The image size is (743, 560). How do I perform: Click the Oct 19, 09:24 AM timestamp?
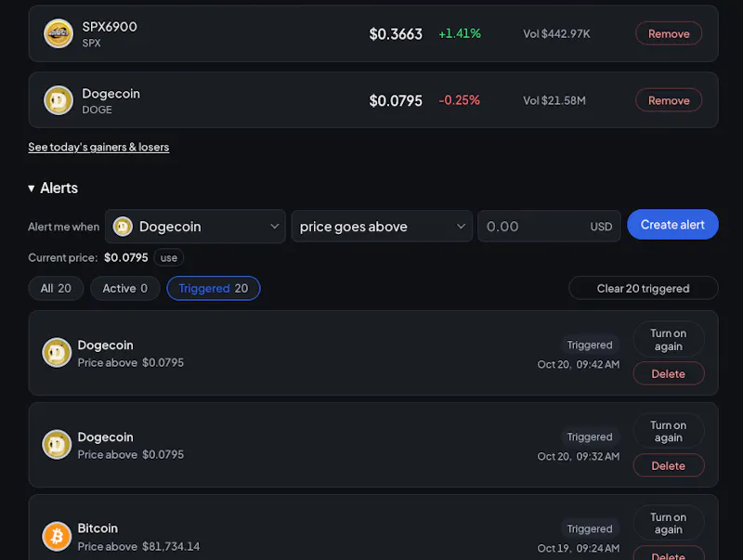tap(578, 548)
